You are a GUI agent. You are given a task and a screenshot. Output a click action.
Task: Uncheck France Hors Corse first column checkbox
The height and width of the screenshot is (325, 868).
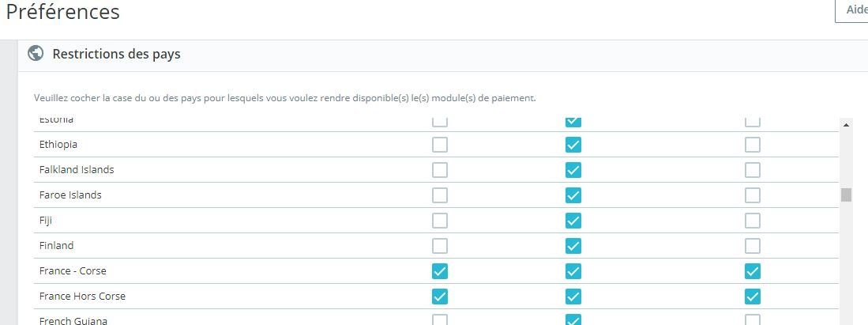pyautogui.click(x=440, y=297)
